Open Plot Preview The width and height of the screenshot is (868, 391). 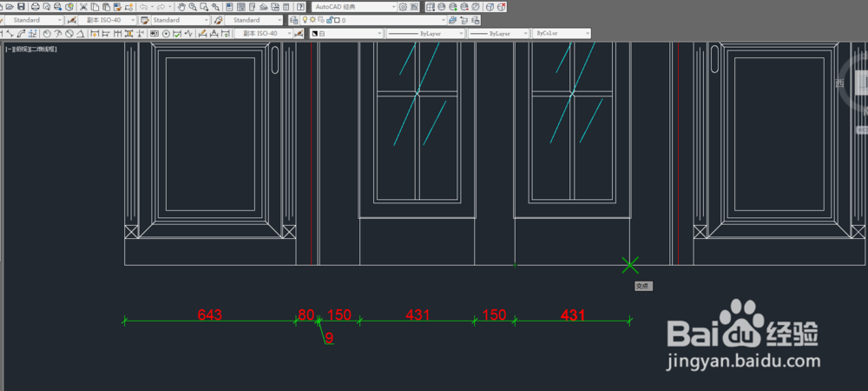pos(47,7)
